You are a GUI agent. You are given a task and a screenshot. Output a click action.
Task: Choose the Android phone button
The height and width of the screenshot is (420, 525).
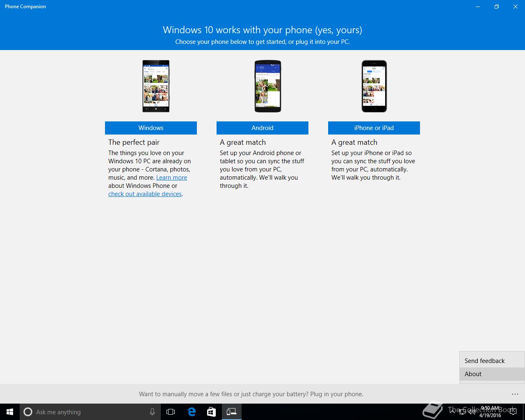(262, 128)
